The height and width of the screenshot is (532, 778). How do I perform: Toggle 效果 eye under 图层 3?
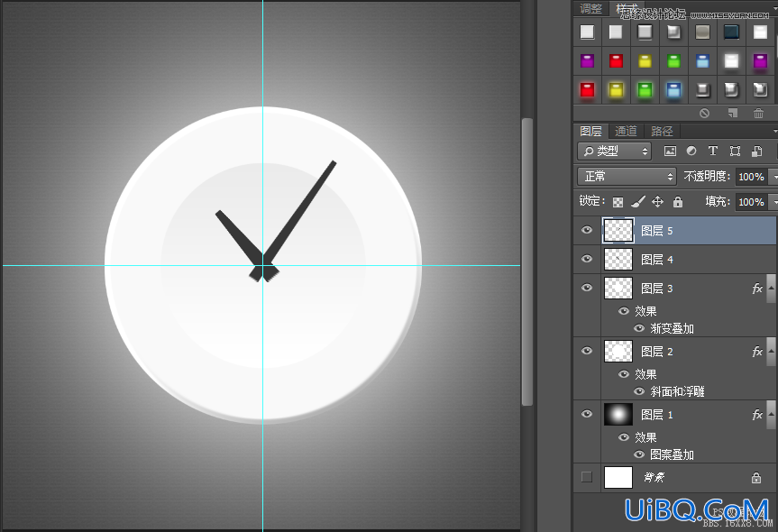(624, 311)
